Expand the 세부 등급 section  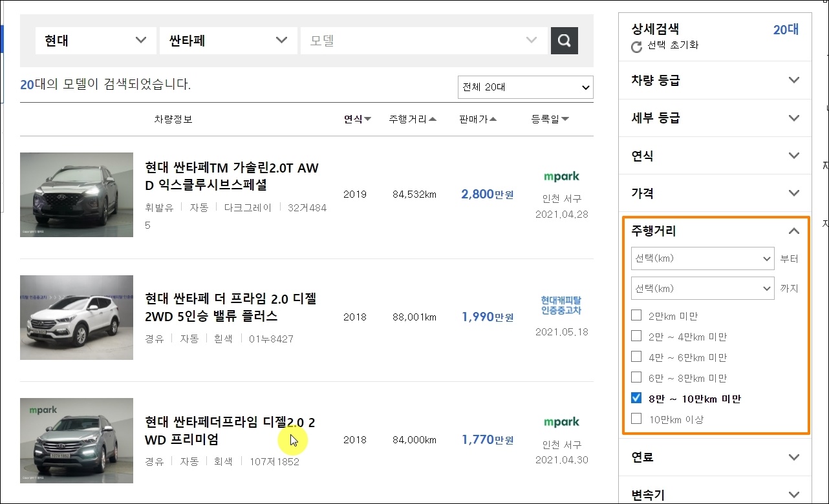715,118
